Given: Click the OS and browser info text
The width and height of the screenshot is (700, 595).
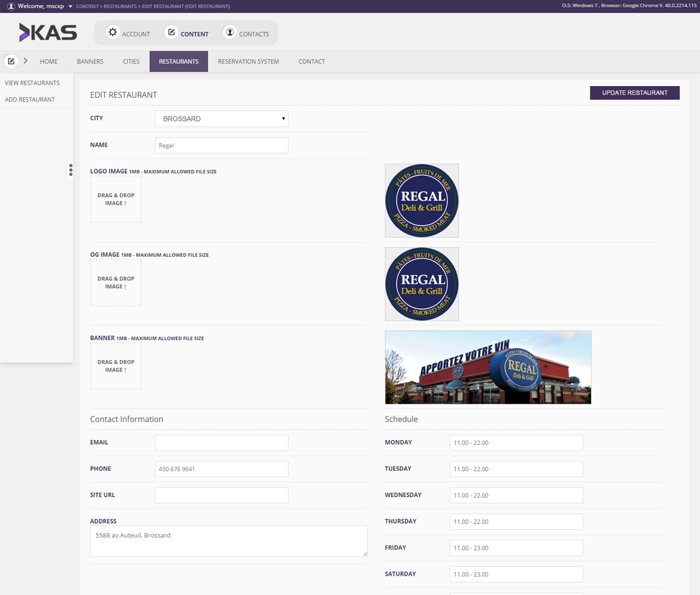Looking at the screenshot, I should (629, 6).
